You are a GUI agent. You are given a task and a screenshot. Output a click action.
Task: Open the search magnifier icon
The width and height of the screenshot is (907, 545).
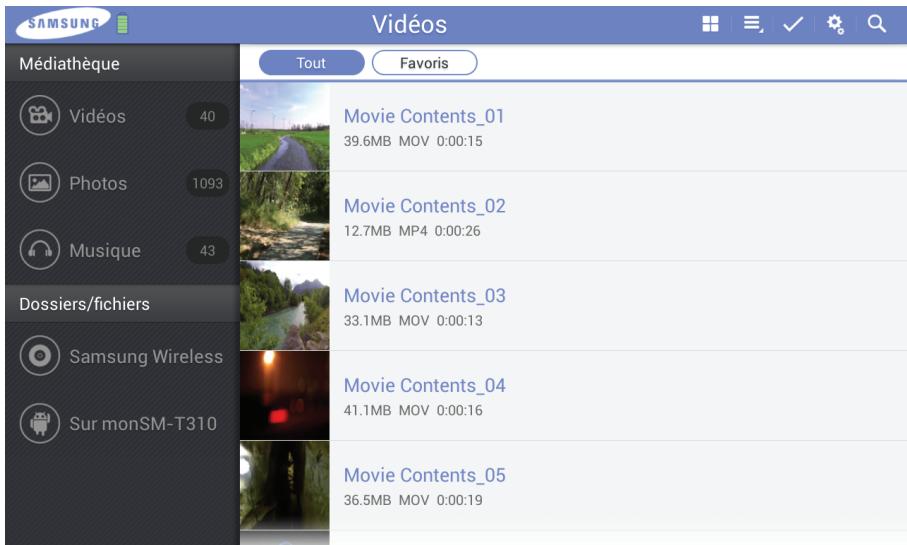click(x=877, y=24)
